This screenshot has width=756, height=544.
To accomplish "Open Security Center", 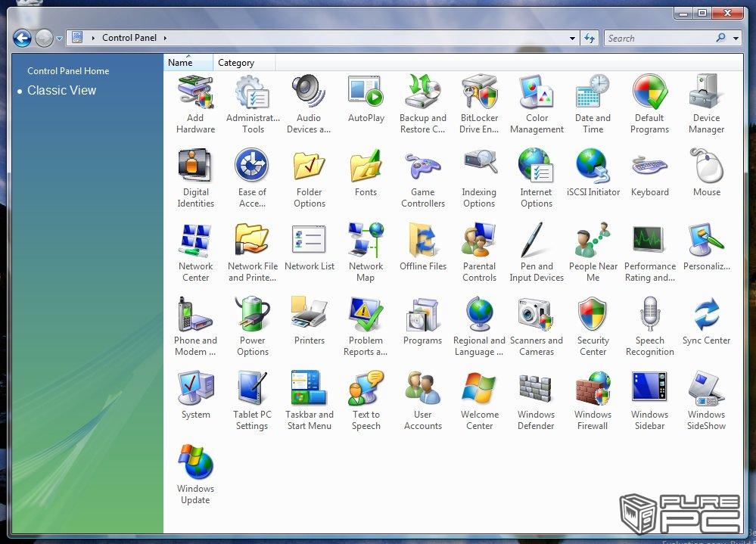I will pos(593,327).
